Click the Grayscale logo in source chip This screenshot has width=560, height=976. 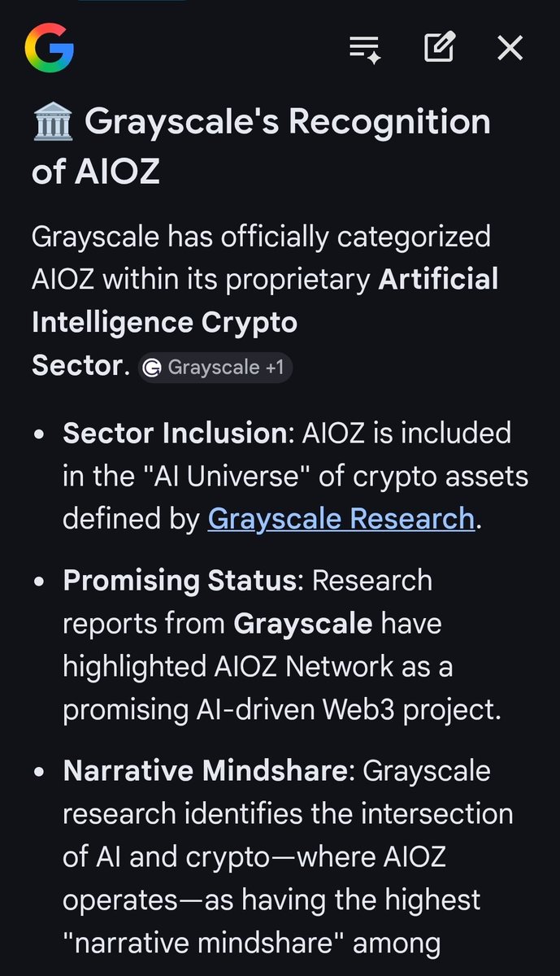coord(151,368)
